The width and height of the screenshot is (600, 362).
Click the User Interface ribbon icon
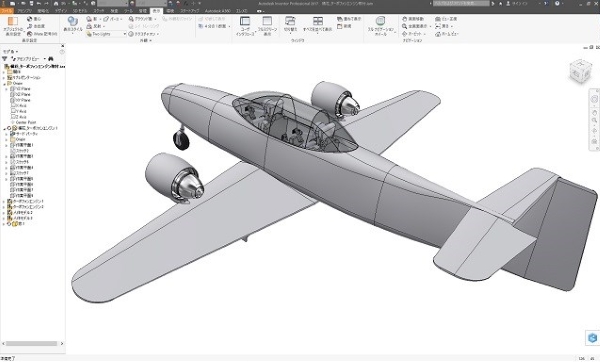[x=245, y=26]
